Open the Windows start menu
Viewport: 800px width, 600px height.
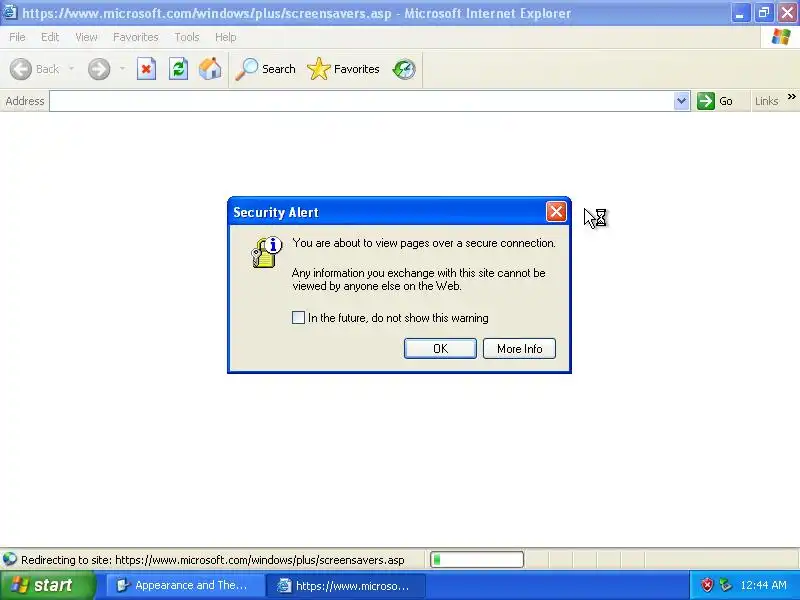tap(47, 585)
